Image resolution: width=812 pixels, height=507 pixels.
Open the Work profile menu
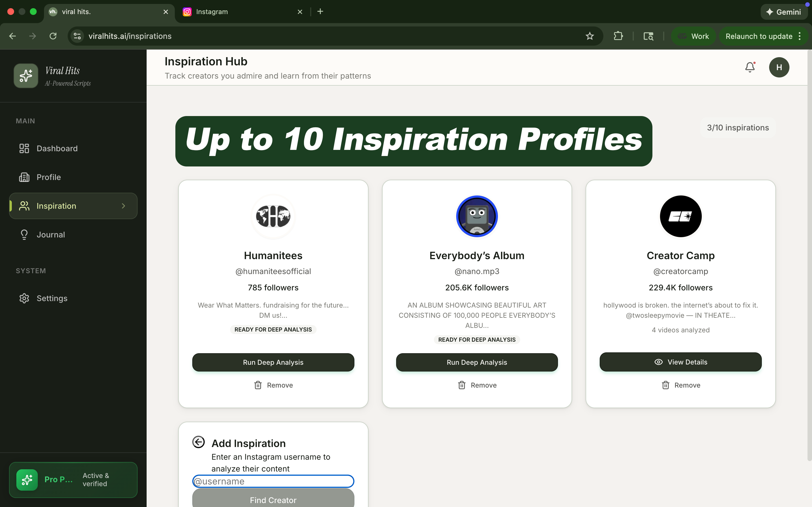693,36
